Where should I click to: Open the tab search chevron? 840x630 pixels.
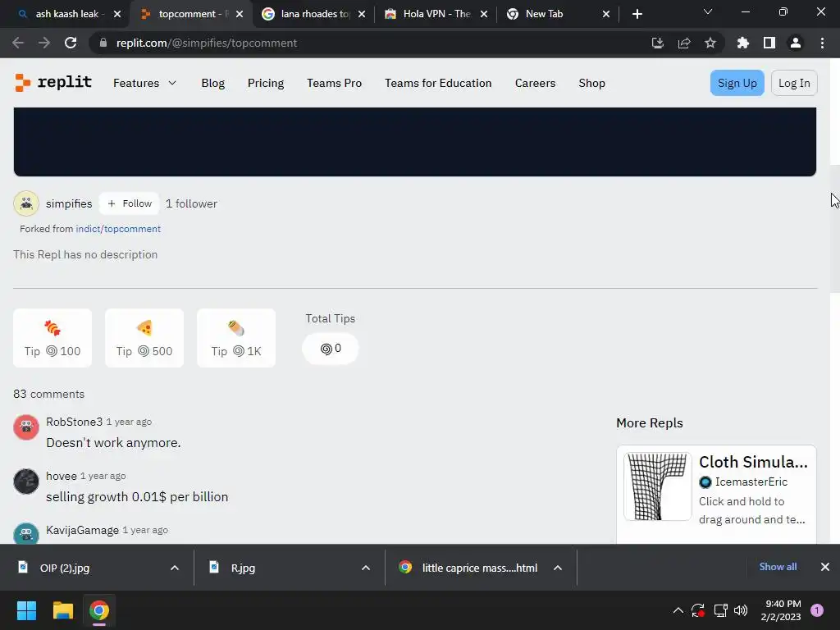[x=708, y=11]
